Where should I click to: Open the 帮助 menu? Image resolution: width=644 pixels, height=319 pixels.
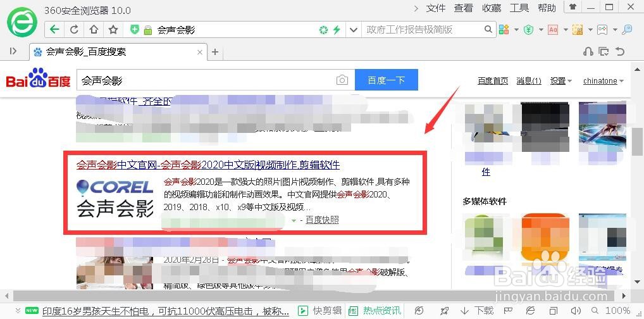(x=547, y=8)
